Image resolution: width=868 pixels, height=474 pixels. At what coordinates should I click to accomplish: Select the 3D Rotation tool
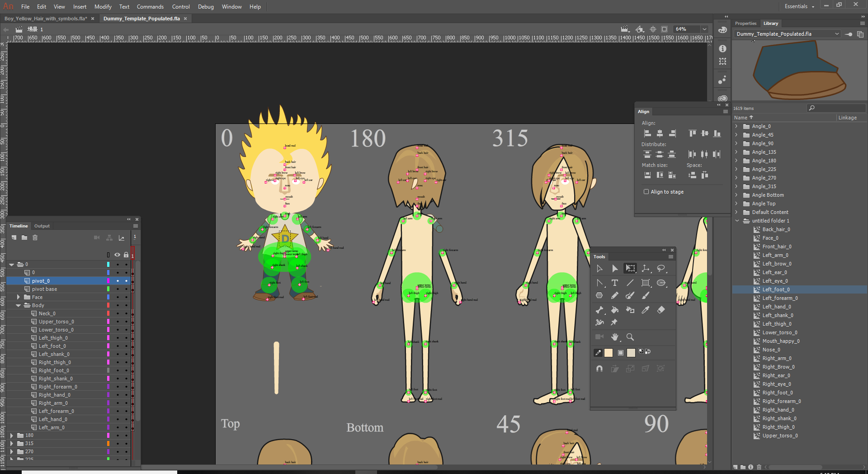coord(646,269)
